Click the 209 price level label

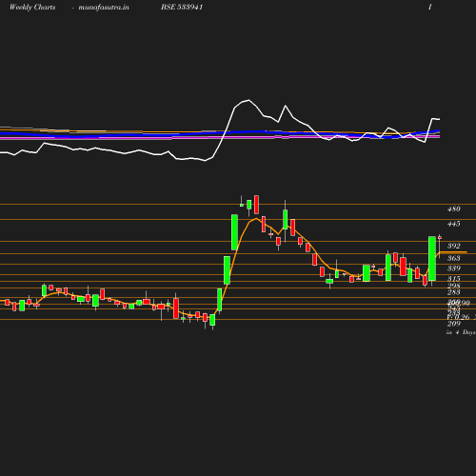pyautogui.click(x=454, y=324)
